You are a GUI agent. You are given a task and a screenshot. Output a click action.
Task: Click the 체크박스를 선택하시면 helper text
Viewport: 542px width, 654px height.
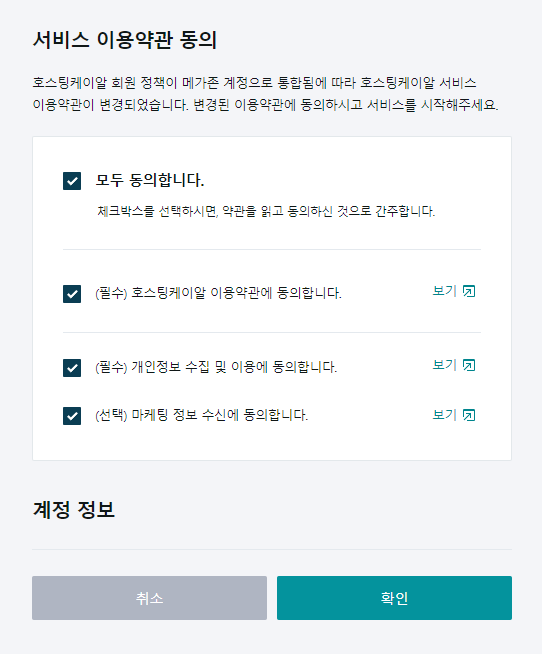(x=266, y=211)
